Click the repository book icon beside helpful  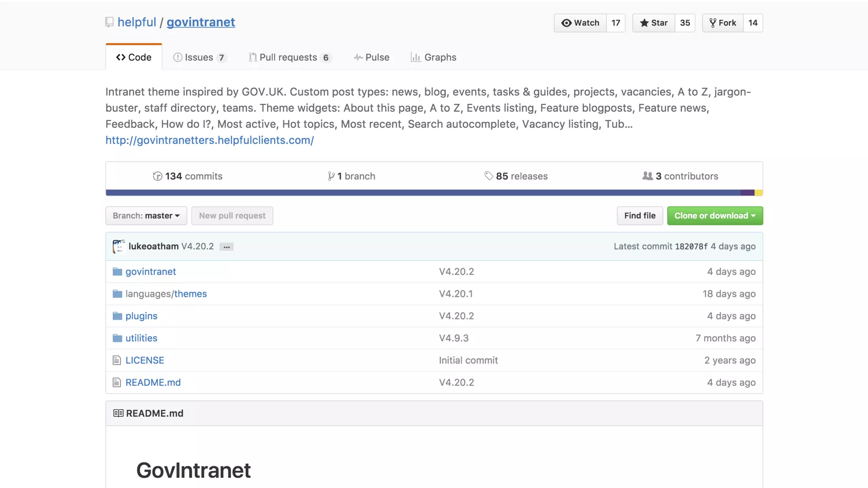109,22
